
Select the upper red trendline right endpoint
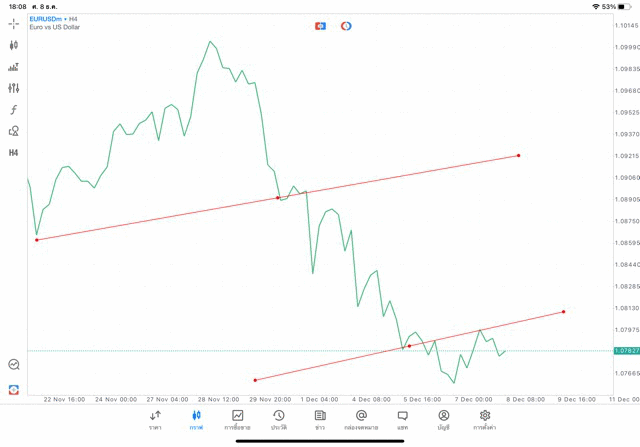[x=518, y=155]
